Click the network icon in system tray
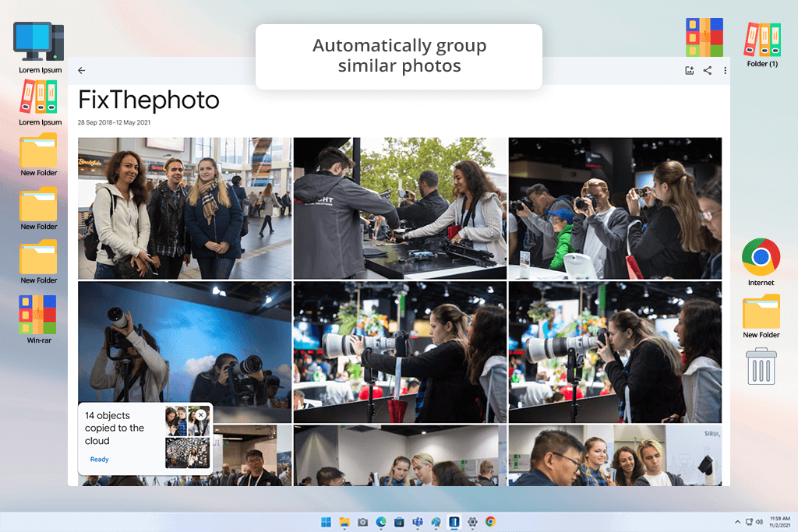798x532 pixels. 749,522
